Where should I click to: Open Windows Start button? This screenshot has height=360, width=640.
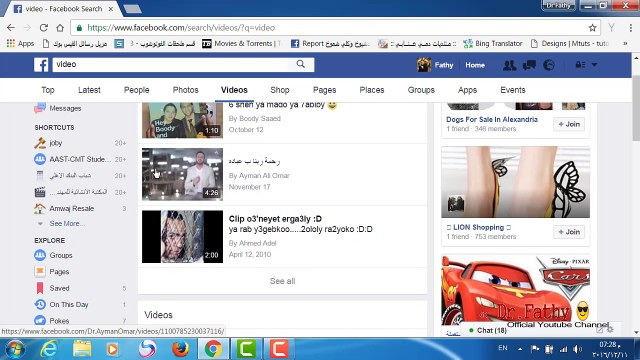coord(16,349)
